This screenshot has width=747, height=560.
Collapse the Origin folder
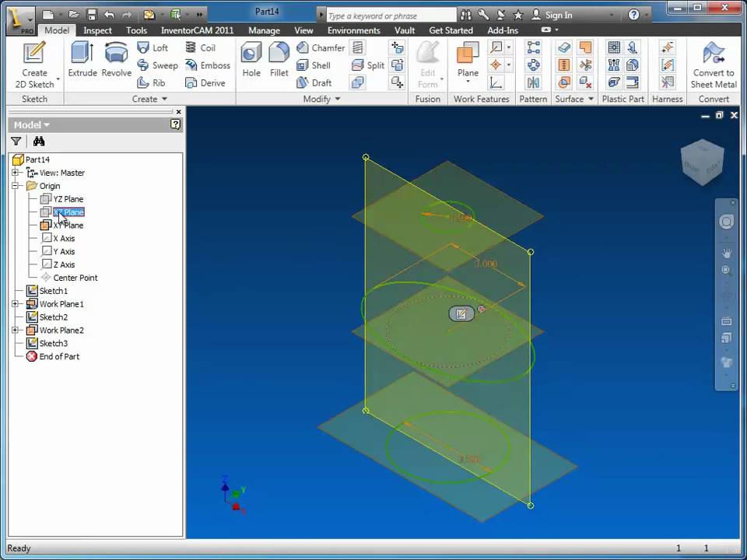[x=16, y=186]
